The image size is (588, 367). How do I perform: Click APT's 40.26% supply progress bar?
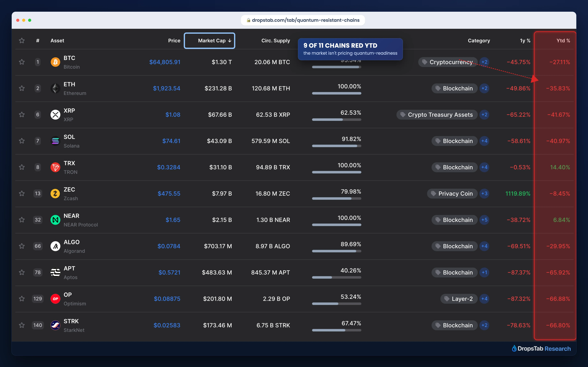click(337, 277)
